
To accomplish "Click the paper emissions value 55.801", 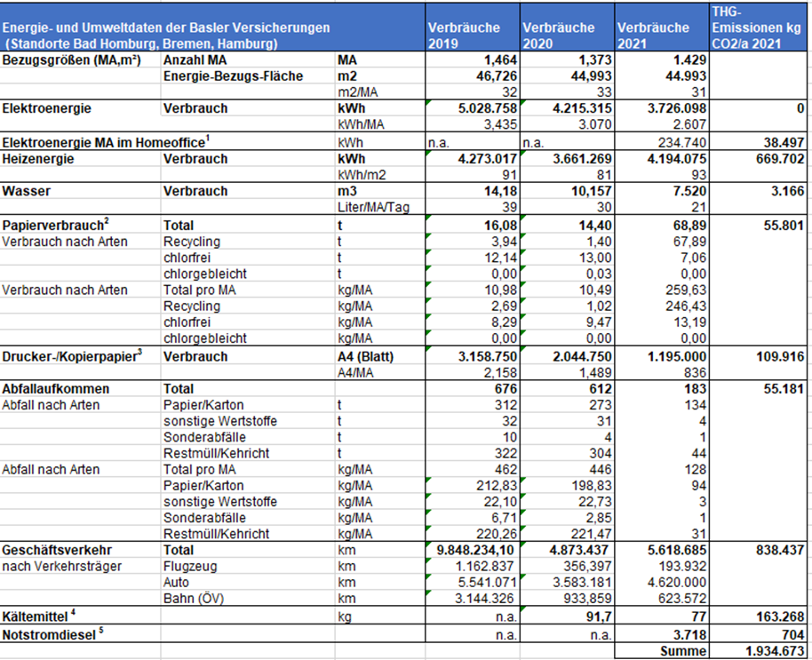I will 784,225.
